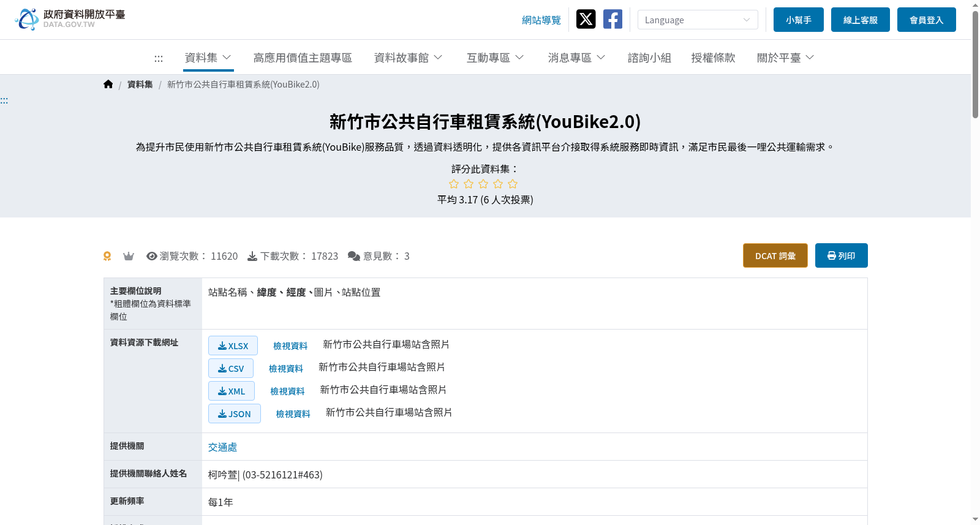980x525 pixels.
Task: Open the X (Twitter) social icon
Action: tap(586, 19)
